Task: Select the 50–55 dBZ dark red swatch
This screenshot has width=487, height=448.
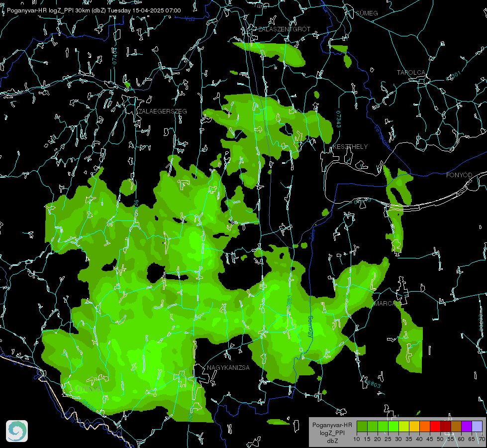Action: (x=445, y=426)
